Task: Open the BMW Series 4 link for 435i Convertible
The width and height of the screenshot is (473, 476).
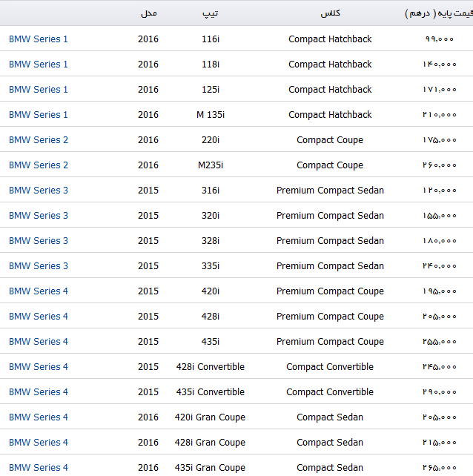Action: pos(39,392)
